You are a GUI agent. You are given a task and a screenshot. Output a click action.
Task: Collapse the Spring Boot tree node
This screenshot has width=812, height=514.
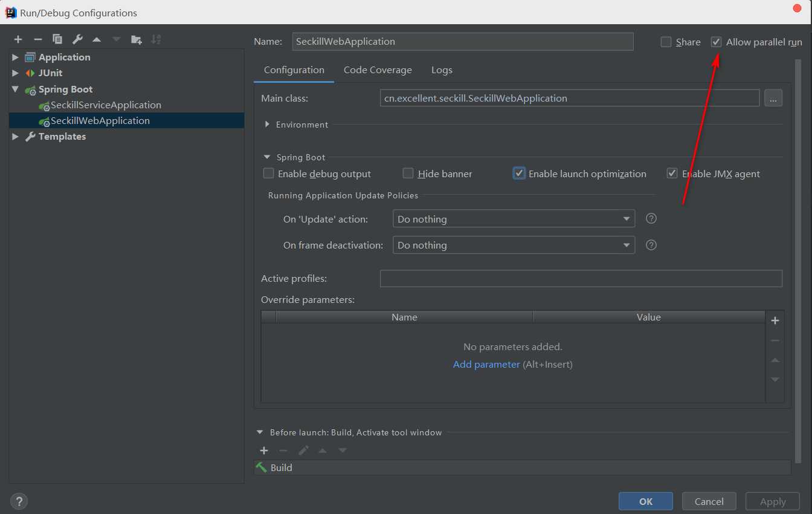16,89
